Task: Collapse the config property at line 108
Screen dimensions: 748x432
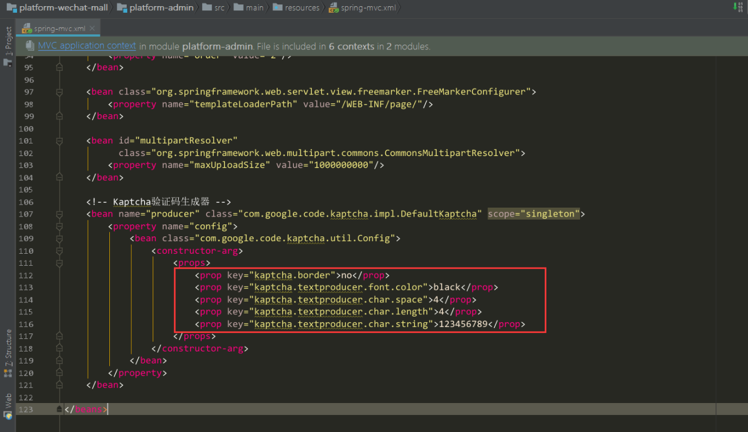Action: pyautogui.click(x=59, y=226)
